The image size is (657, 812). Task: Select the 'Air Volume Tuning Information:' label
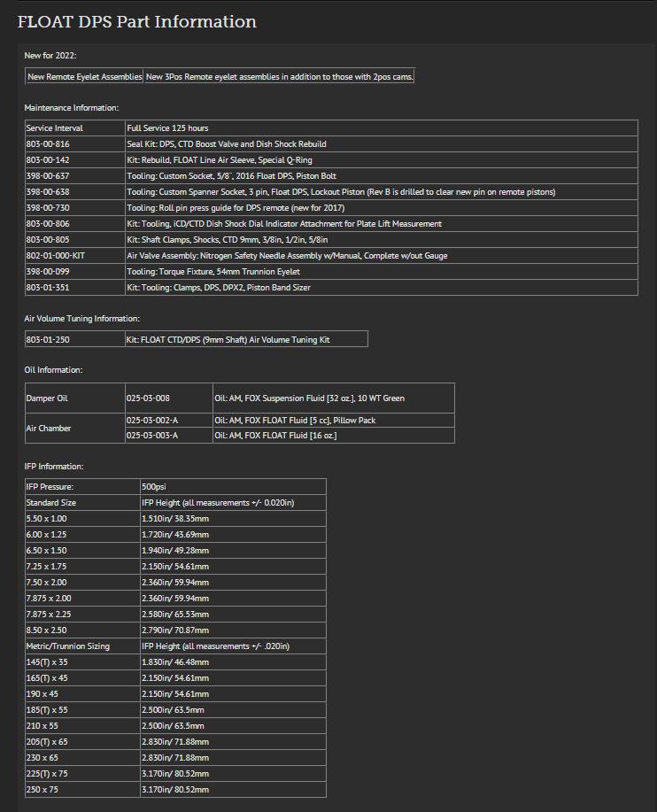pyautogui.click(x=81, y=319)
